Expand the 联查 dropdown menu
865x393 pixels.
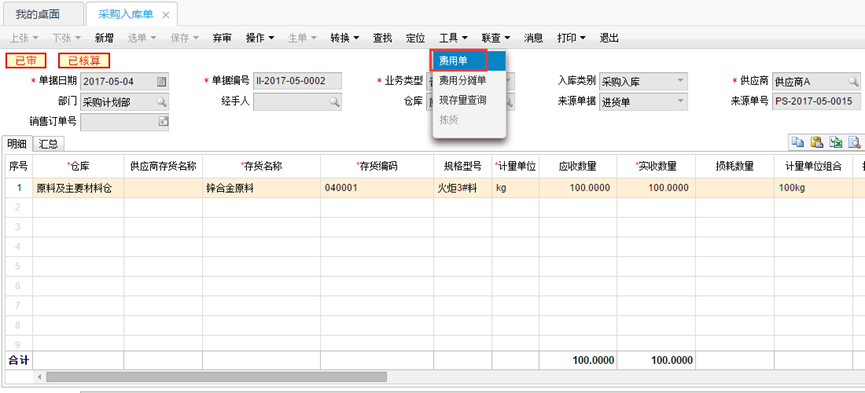point(495,38)
